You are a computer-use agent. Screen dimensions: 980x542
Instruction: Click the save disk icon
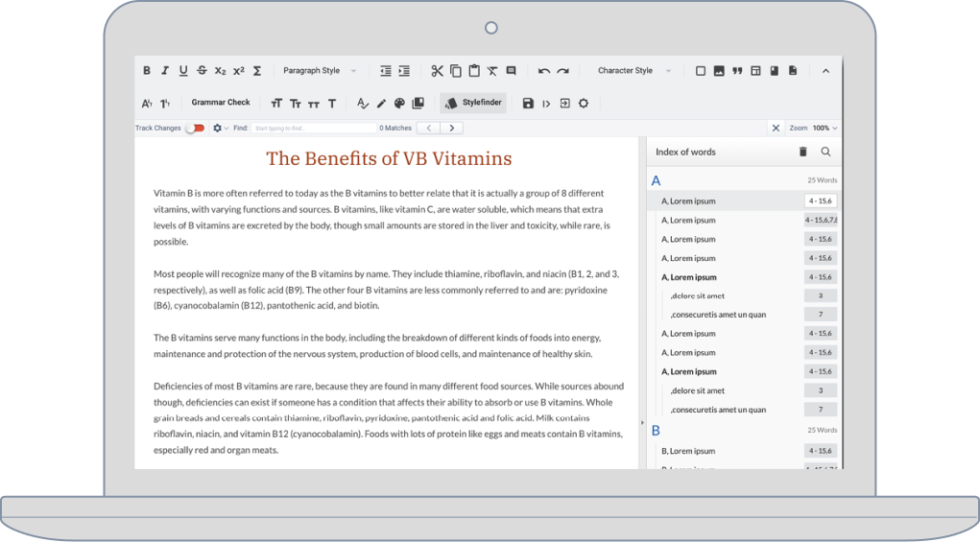[527, 104]
